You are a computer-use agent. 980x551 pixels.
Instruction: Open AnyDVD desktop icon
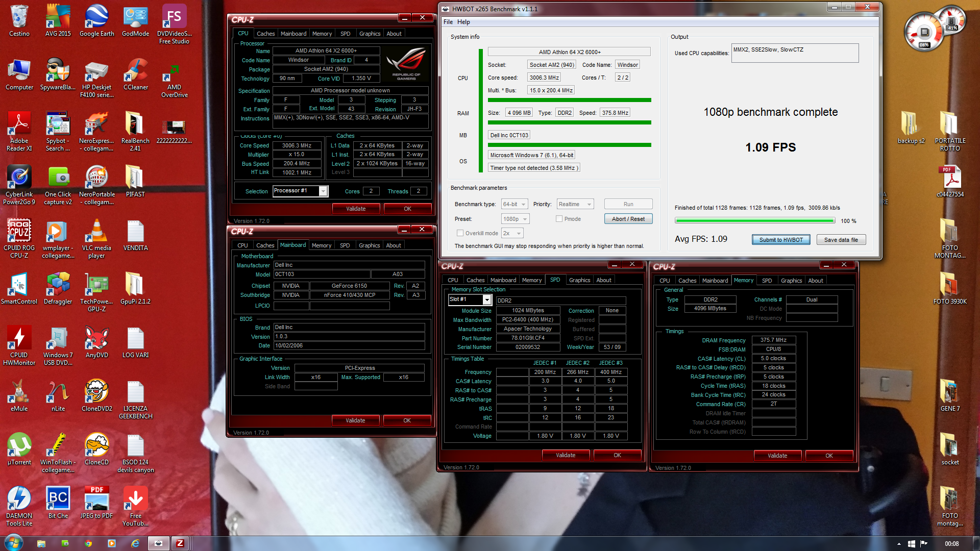[x=96, y=342]
